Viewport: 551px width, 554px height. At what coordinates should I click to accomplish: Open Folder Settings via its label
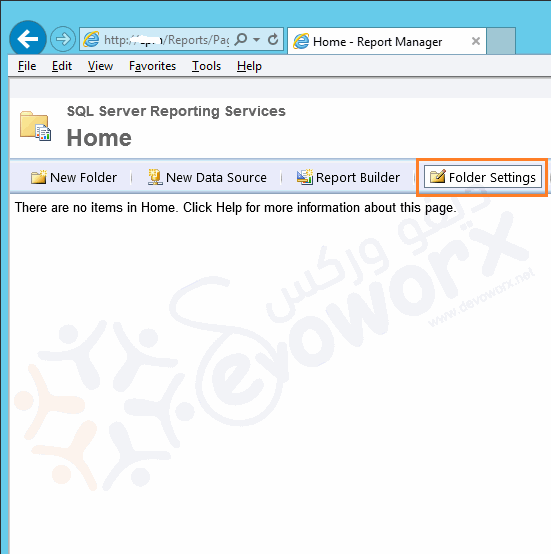(492, 177)
